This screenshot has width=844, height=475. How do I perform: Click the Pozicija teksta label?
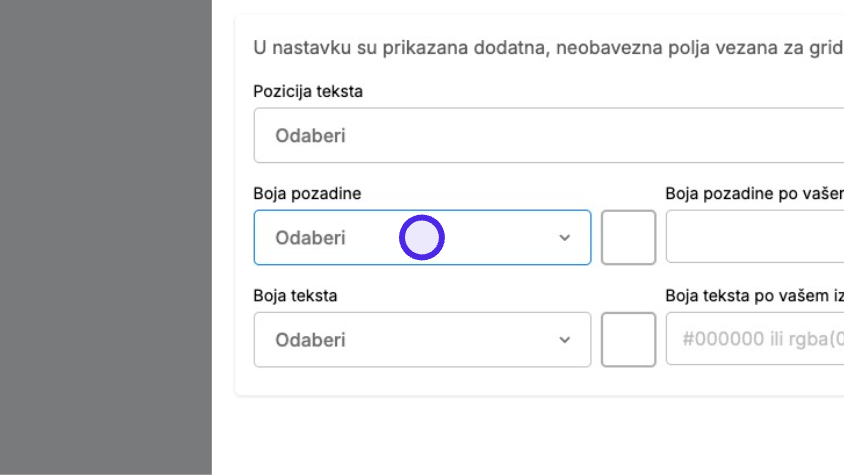point(308,92)
